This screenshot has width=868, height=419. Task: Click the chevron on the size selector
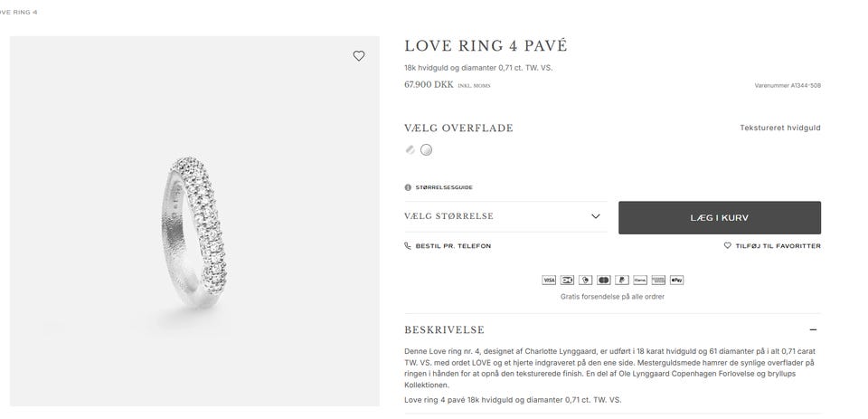click(596, 216)
